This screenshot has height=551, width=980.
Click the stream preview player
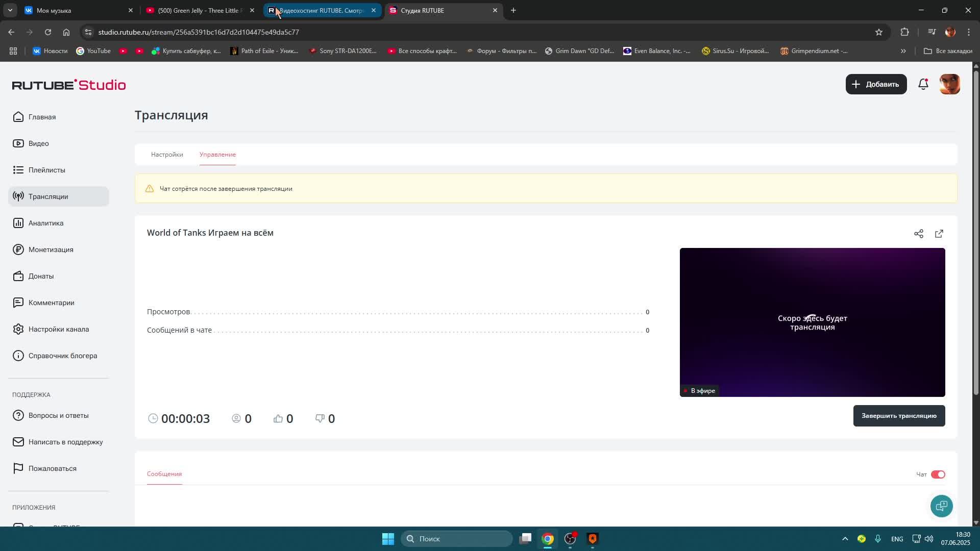[x=812, y=322]
